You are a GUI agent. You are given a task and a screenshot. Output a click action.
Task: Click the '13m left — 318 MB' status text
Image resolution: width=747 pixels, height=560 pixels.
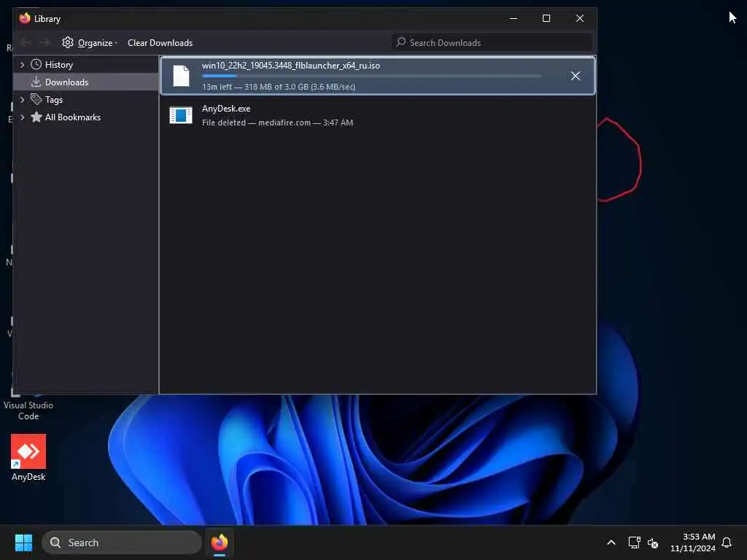278,87
